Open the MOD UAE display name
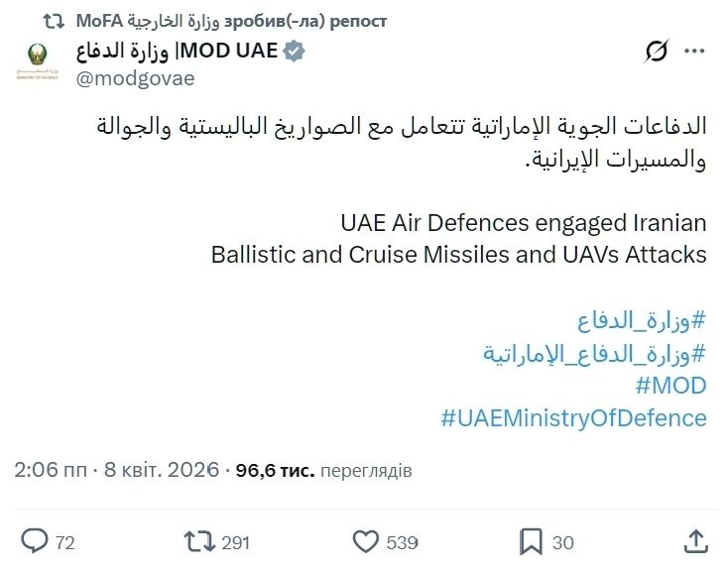The height and width of the screenshot is (572, 728). pos(177,52)
